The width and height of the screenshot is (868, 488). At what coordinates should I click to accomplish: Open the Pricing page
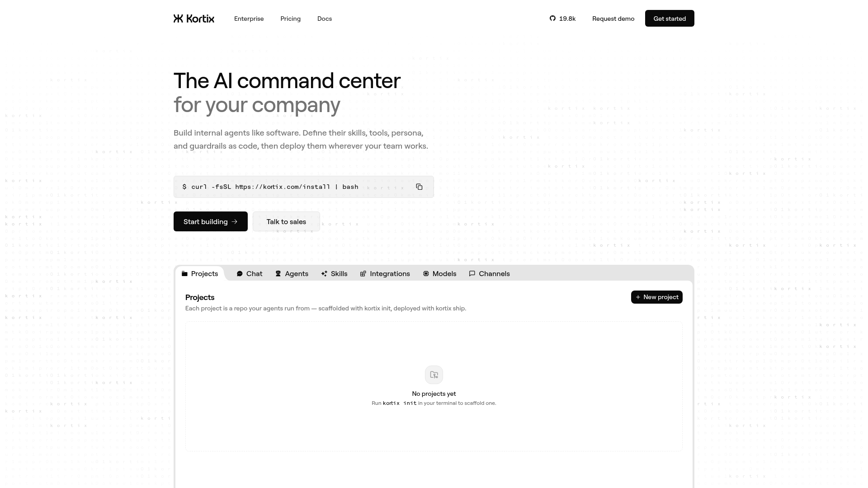click(x=290, y=19)
